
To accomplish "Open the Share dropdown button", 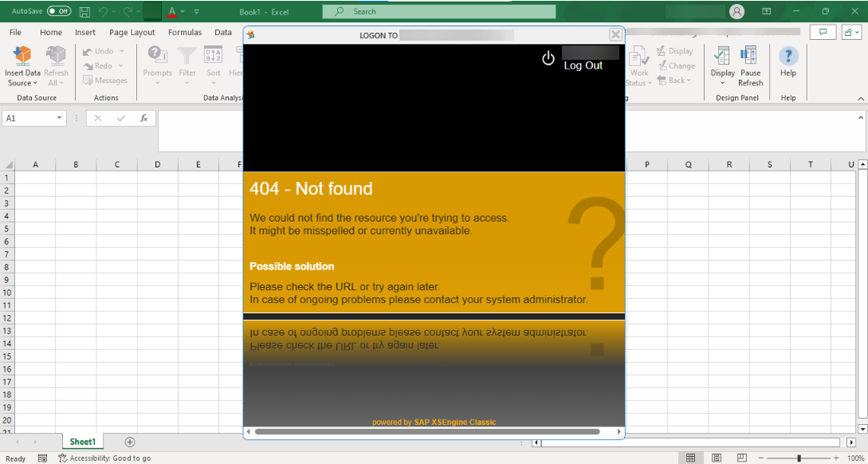I will pyautogui.click(x=850, y=32).
